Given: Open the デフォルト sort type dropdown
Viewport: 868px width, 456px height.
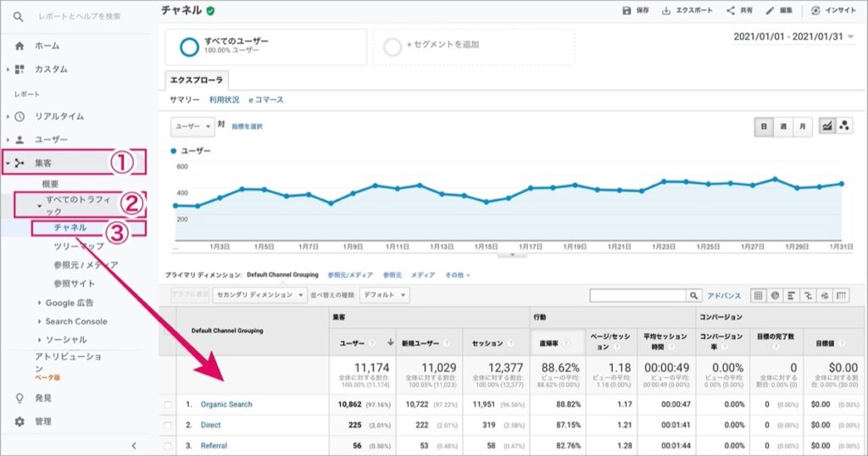Looking at the screenshot, I should [384, 295].
